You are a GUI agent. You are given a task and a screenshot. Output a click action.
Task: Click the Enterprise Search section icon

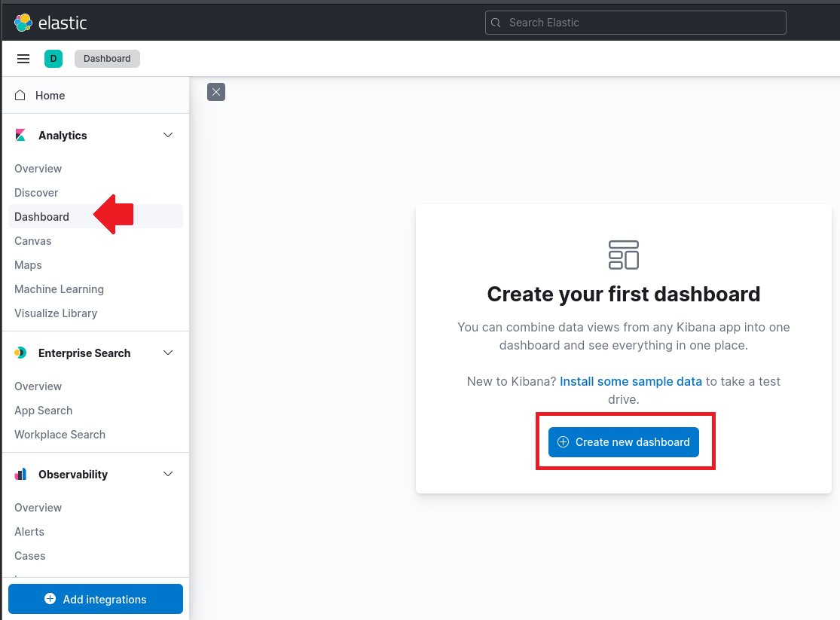20,353
